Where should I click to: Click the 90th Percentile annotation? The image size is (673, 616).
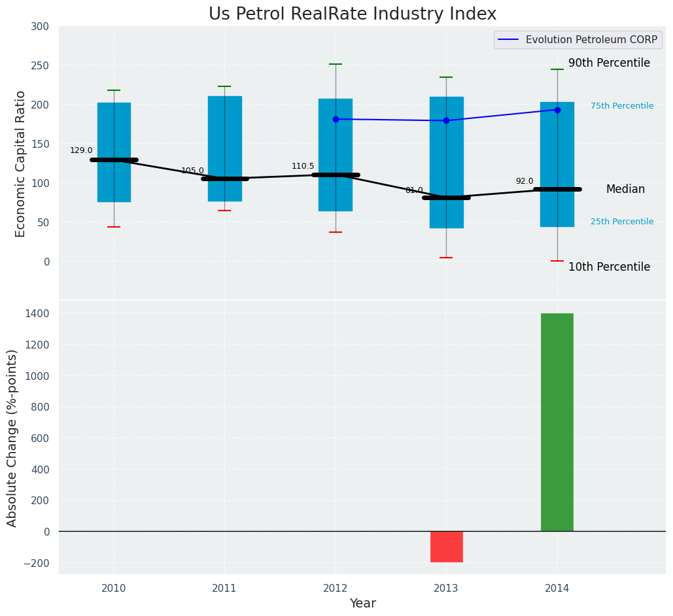[x=609, y=63]
